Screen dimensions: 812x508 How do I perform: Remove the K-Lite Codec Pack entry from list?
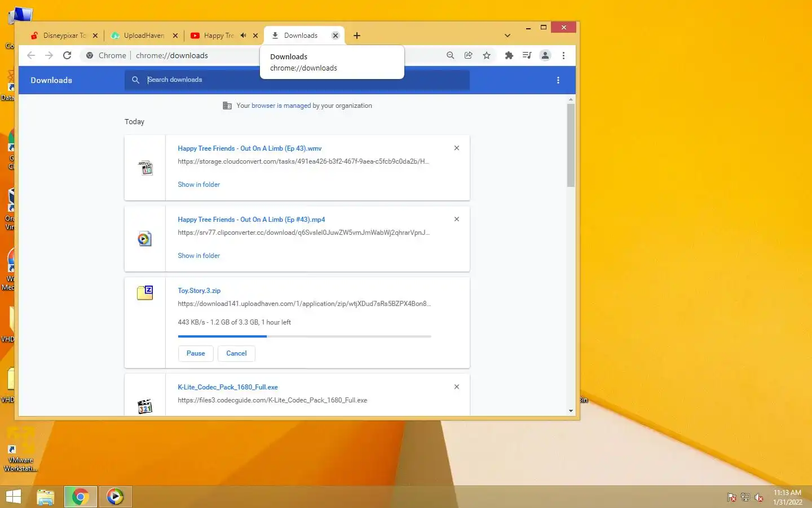click(x=457, y=387)
